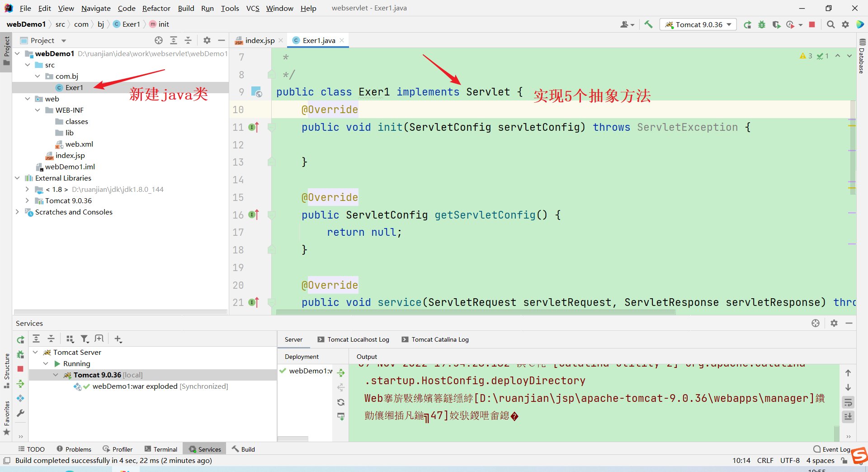
Task: Toggle Database side panel
Action: [x=862, y=57]
